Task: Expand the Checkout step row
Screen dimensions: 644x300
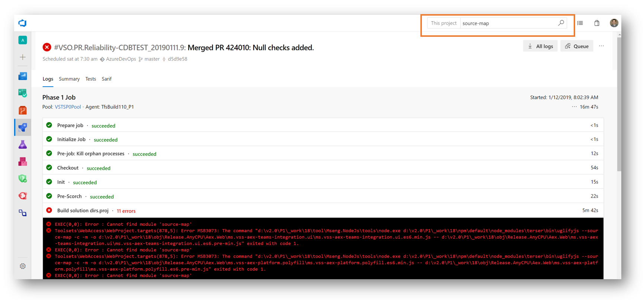Action: 68,168
